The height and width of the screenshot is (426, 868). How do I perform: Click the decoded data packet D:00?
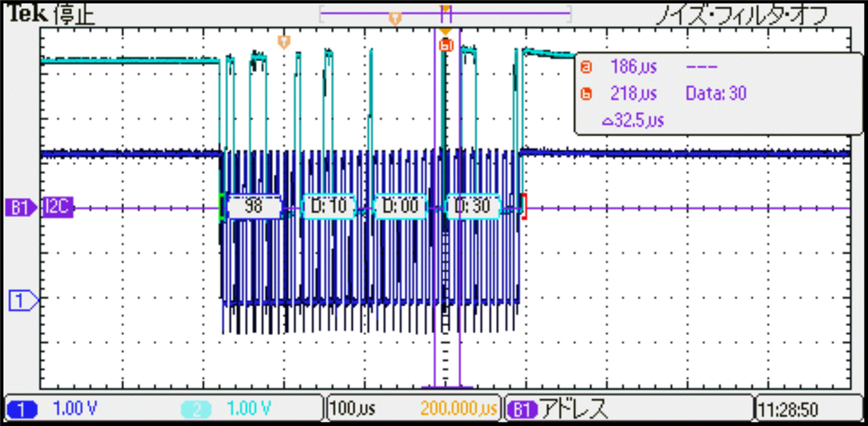pos(400,207)
